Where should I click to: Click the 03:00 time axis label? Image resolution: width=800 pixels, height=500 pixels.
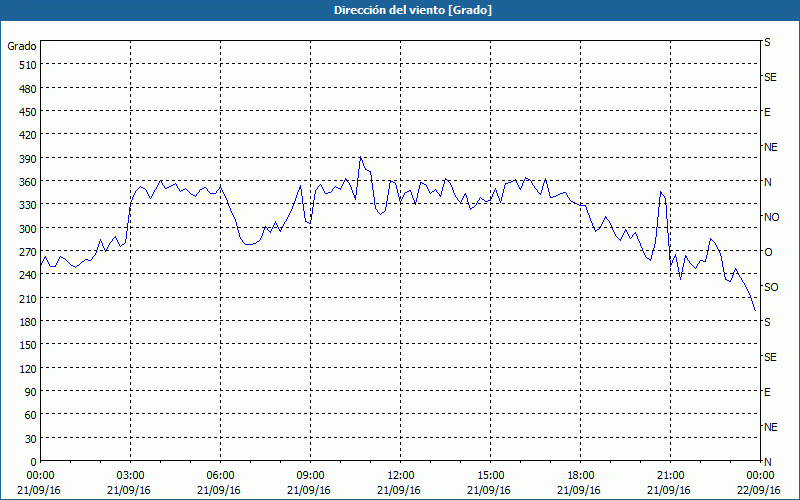click(x=130, y=476)
